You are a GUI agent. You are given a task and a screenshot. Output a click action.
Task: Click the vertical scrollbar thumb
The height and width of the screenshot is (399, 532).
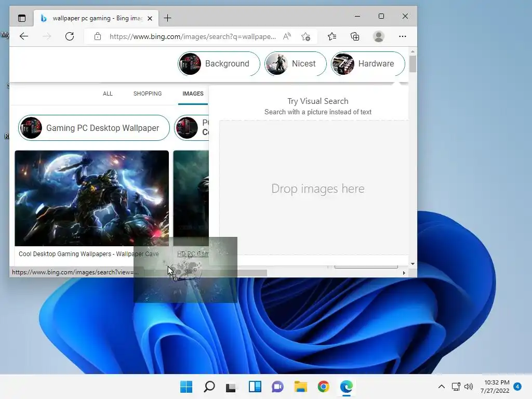(413, 64)
